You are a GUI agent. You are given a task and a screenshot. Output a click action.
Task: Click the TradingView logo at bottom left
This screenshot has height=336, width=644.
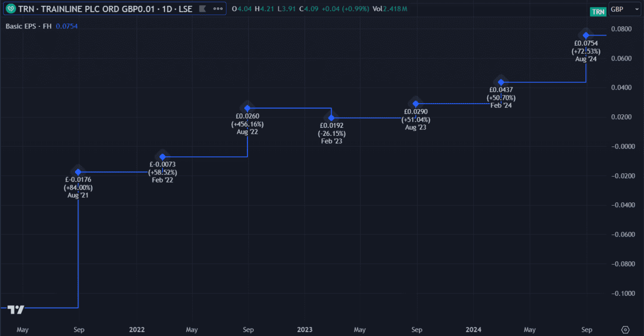point(16,309)
